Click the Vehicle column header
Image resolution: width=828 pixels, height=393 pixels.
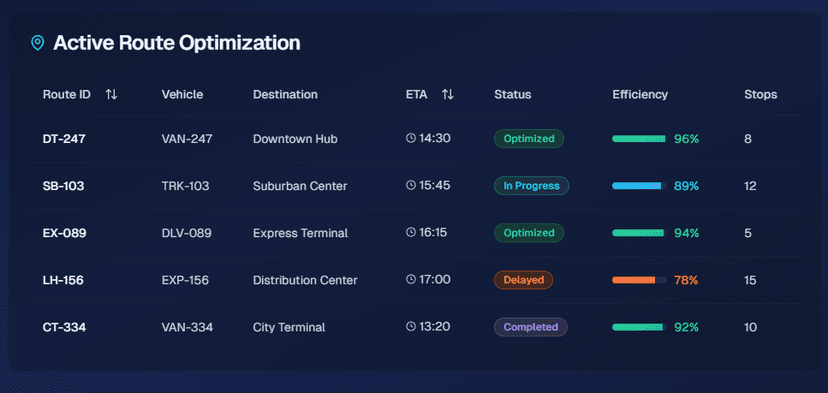pyautogui.click(x=182, y=95)
